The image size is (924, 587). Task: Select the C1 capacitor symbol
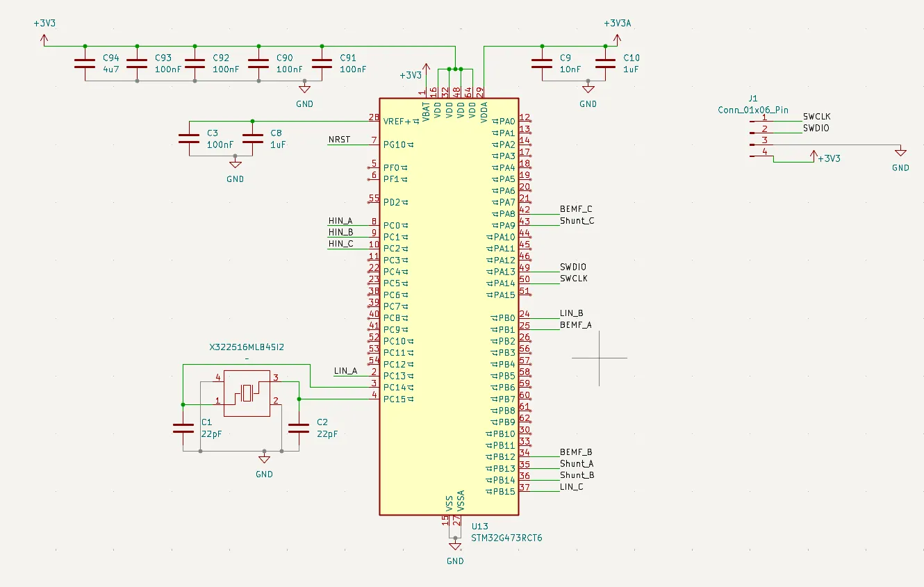(183, 428)
